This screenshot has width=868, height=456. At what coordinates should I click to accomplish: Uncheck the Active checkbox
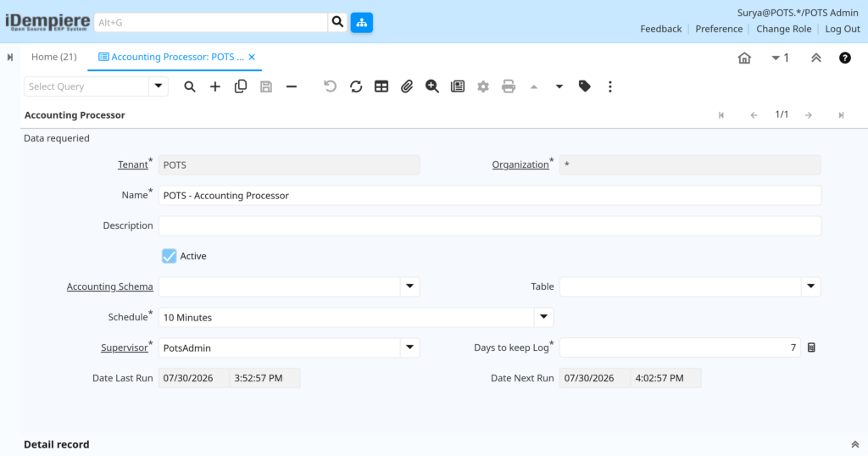point(170,256)
